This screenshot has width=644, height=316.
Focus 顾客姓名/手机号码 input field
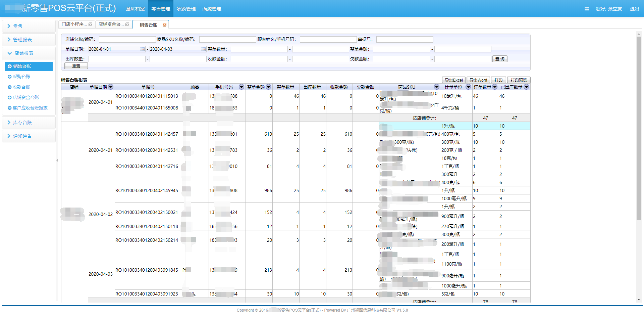click(328, 39)
